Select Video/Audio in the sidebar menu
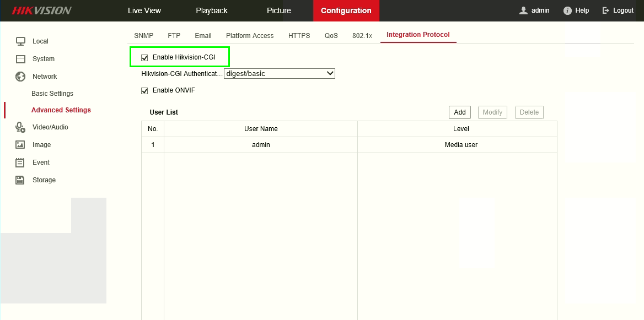The image size is (644, 320). (50, 127)
